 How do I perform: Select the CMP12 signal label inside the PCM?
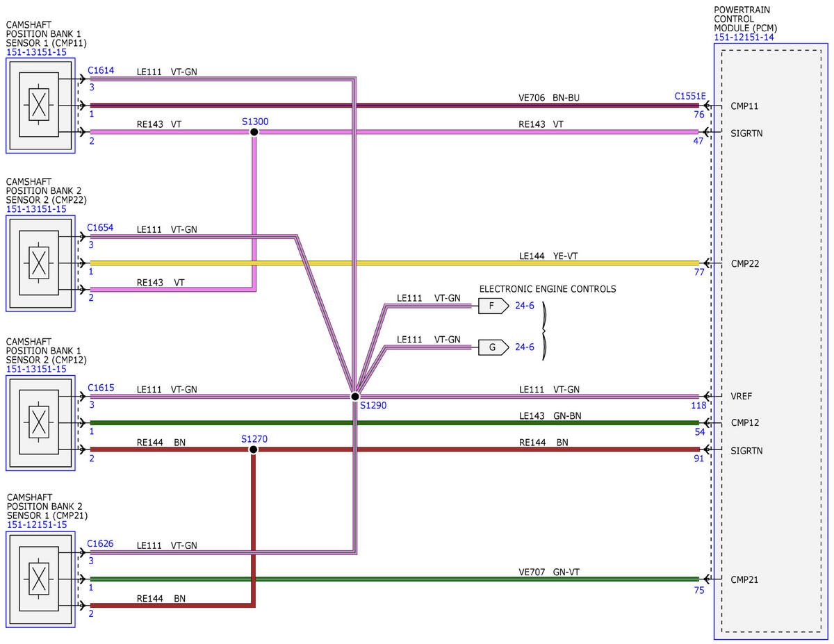tap(745, 422)
